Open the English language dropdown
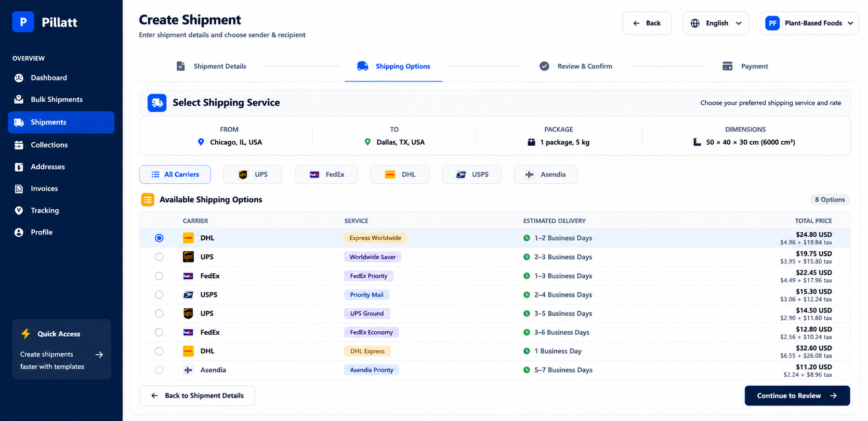 (x=716, y=23)
